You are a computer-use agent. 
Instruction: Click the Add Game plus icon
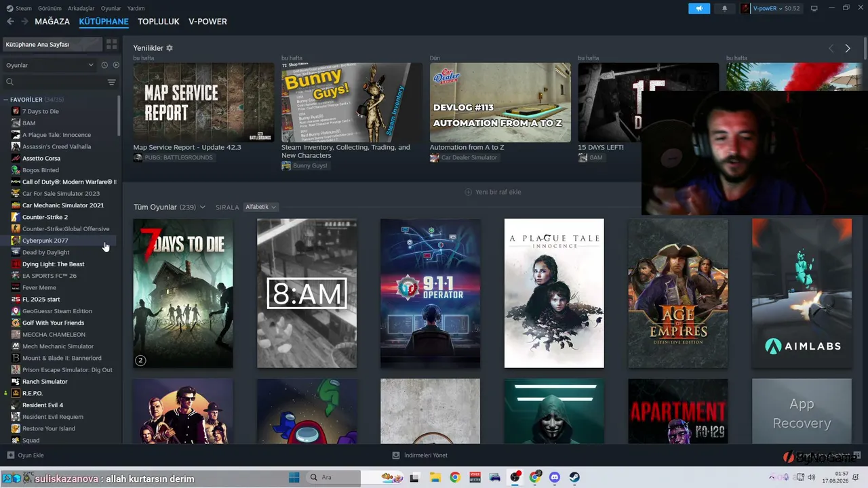point(10,455)
